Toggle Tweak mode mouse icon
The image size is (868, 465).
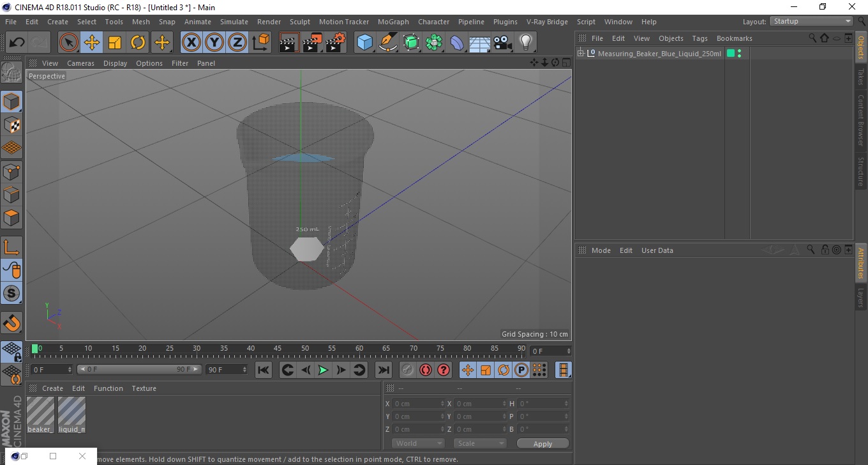(x=11, y=270)
